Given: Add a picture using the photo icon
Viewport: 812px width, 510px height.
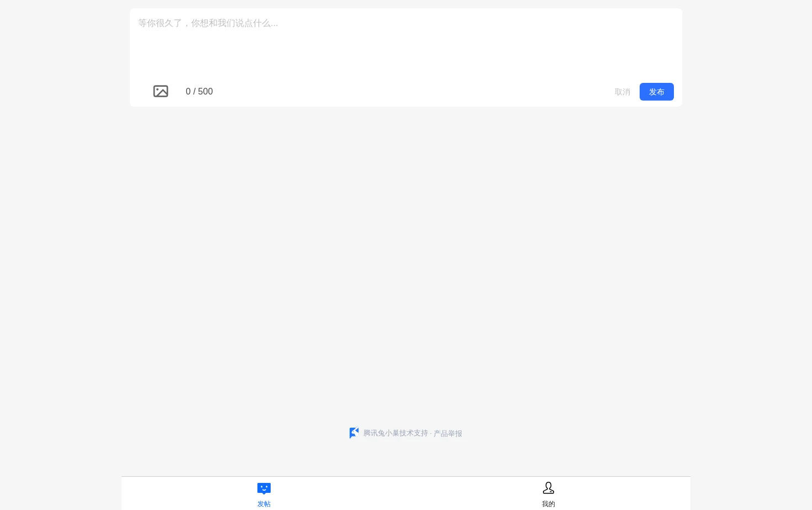Looking at the screenshot, I should click(161, 91).
